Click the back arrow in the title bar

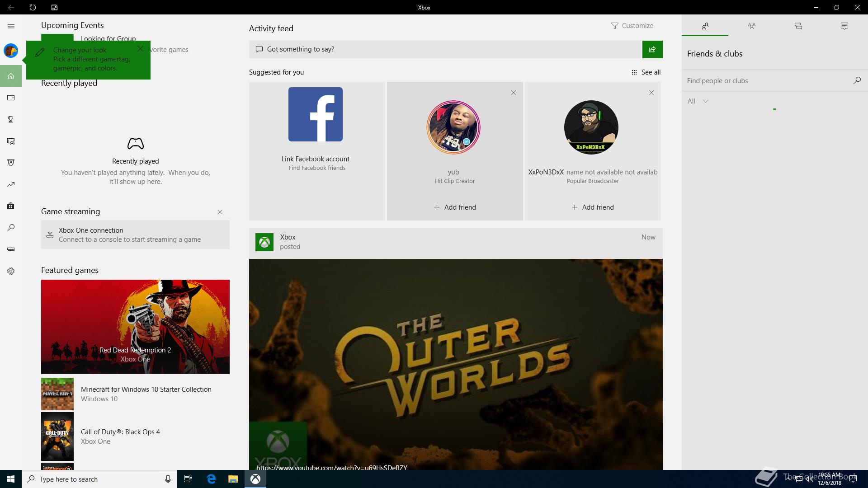(11, 7)
